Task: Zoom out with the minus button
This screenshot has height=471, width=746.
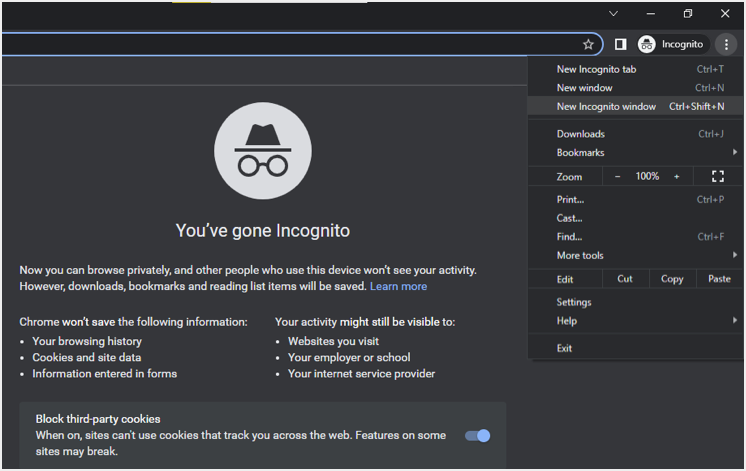Action: tap(617, 176)
